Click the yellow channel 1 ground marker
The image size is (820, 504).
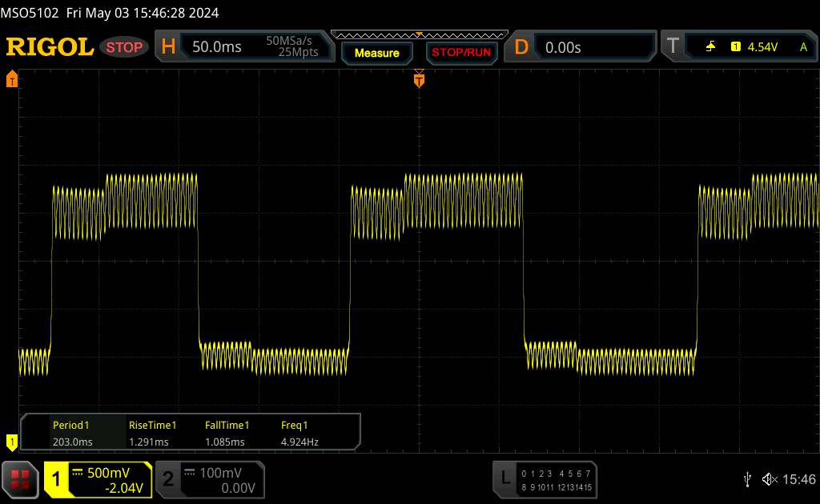(x=12, y=441)
